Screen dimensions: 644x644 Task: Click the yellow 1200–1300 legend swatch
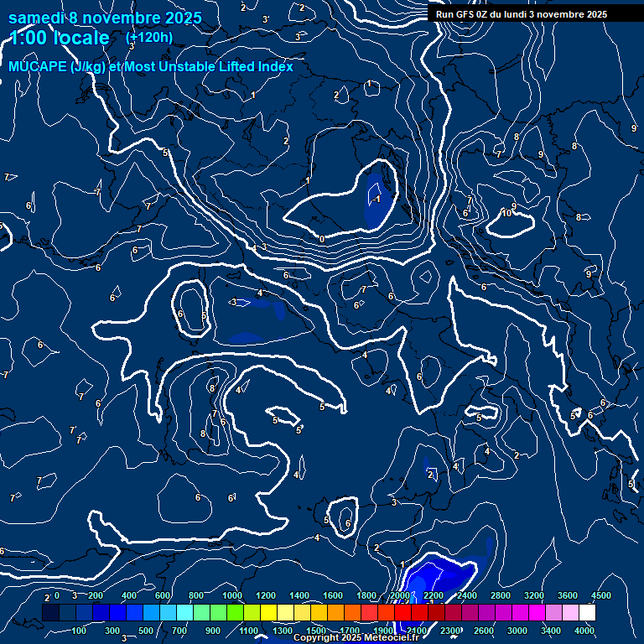[268, 612]
